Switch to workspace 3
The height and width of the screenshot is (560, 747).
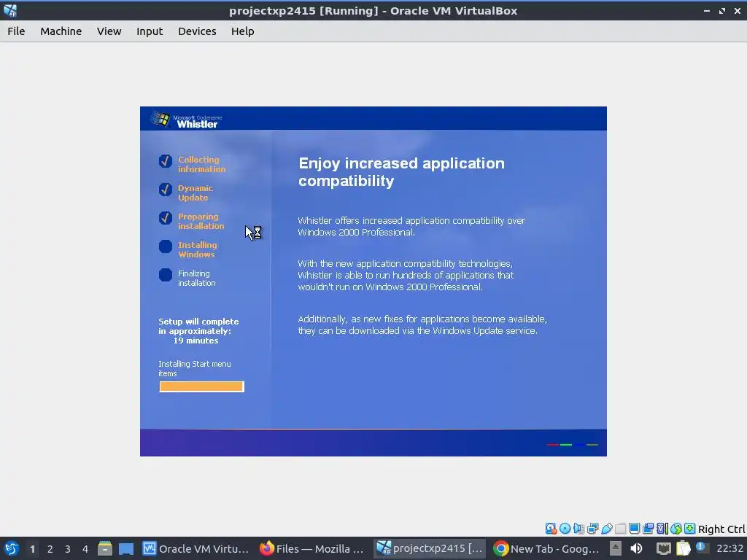68,549
